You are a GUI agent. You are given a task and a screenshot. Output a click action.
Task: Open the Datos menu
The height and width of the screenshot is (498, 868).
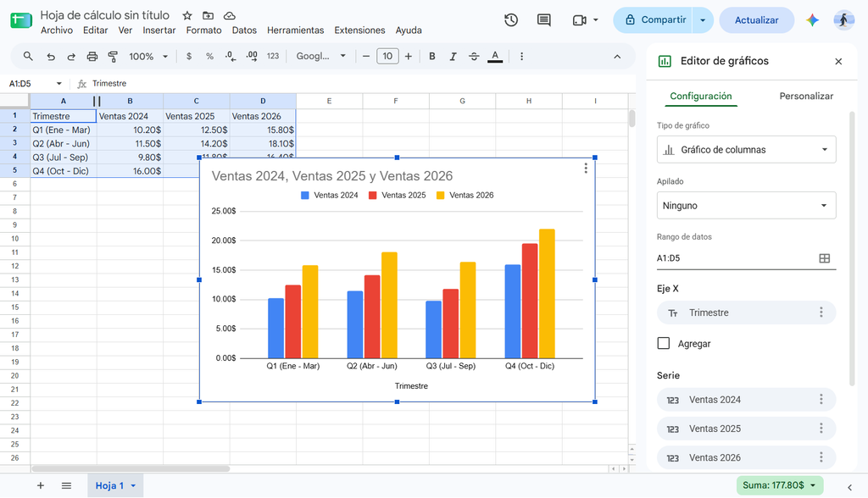coord(244,30)
